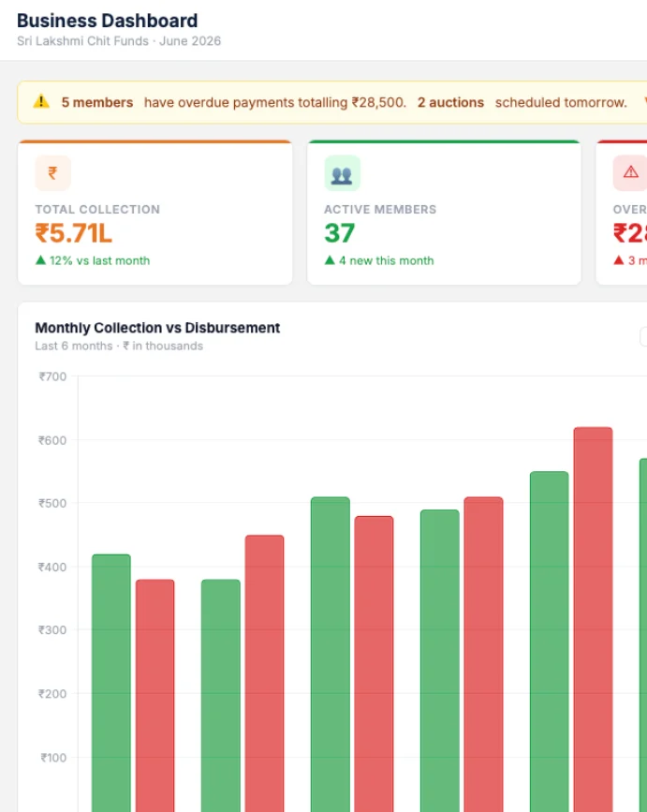Open the Total Collection ₹5.71L card
The image size is (647, 812).
click(x=155, y=213)
